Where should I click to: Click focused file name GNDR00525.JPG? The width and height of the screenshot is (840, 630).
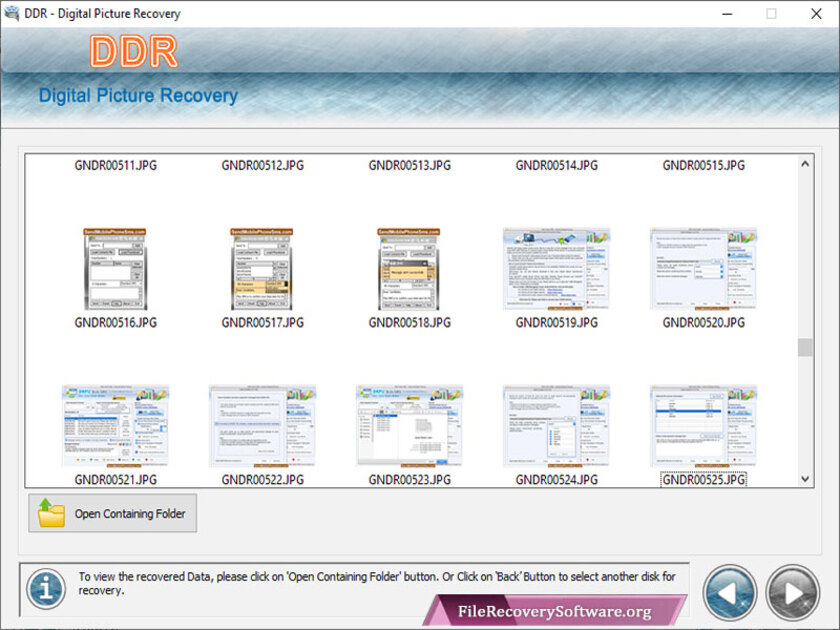[x=703, y=479]
